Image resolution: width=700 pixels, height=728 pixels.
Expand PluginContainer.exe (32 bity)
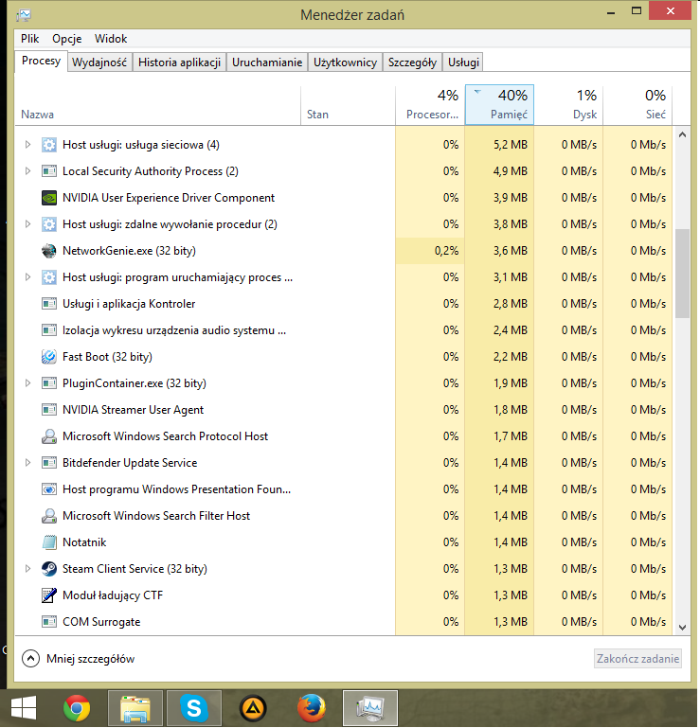point(27,383)
